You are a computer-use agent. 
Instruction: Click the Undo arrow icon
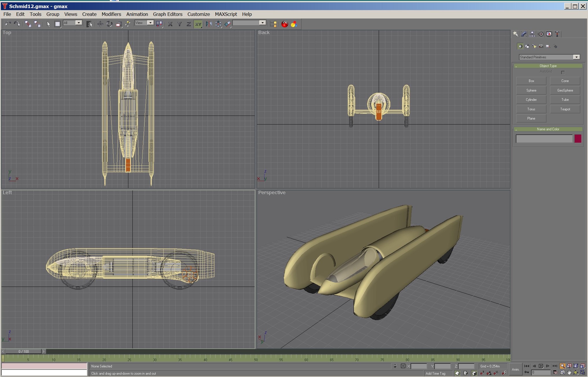coord(8,24)
